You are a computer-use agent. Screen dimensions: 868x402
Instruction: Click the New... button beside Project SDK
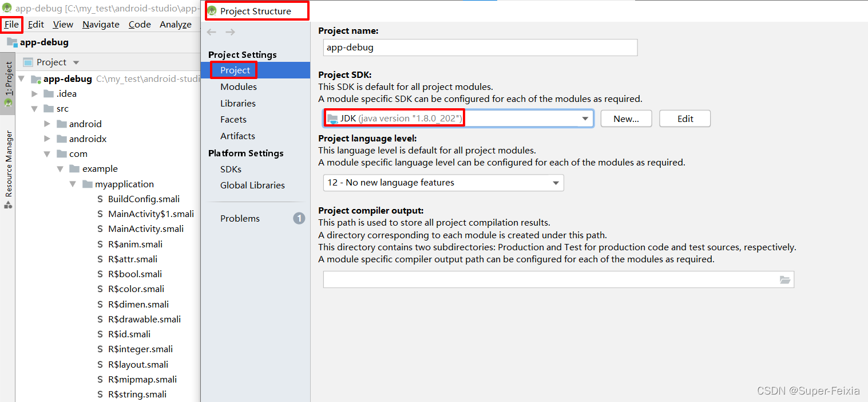(625, 118)
